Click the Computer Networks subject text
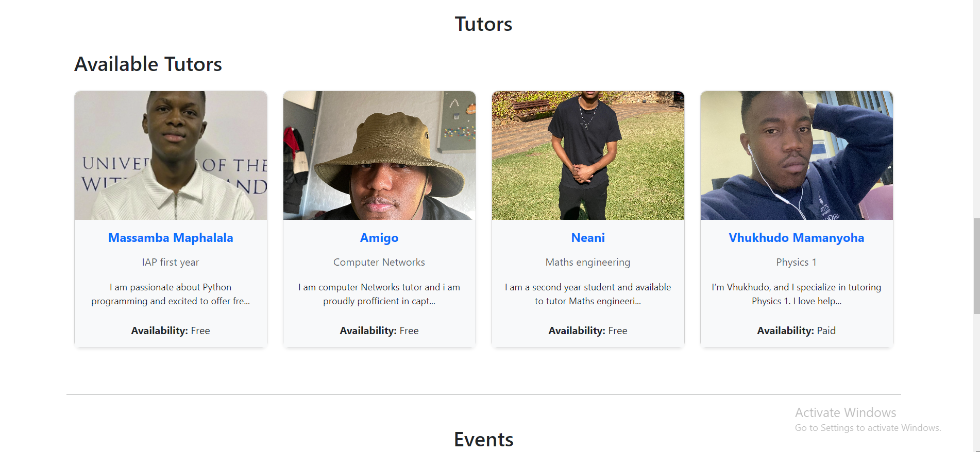The width and height of the screenshot is (980, 452). coord(379,262)
